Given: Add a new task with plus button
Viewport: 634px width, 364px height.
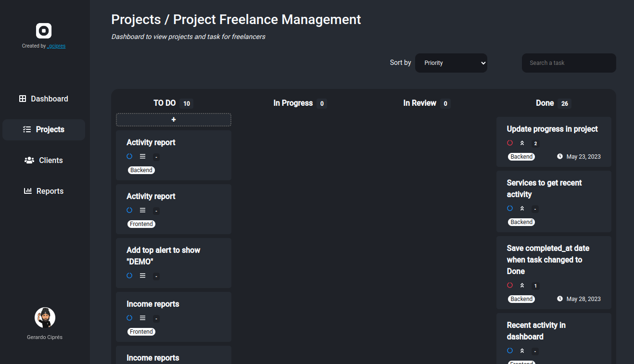Looking at the screenshot, I should 174,120.
